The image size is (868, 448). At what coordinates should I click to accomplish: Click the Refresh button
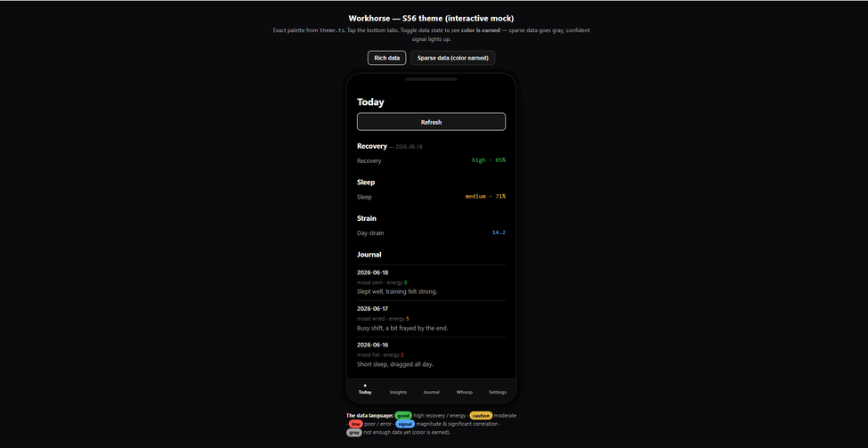tap(431, 122)
